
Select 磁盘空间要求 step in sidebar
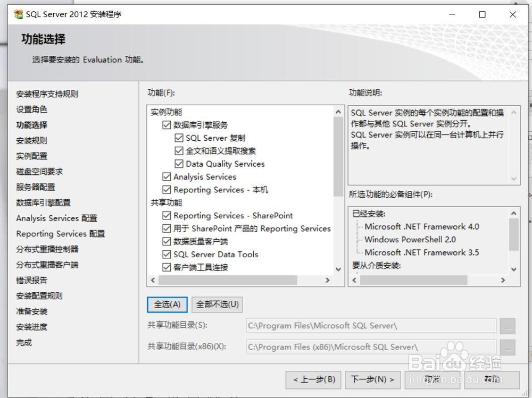pyautogui.click(x=39, y=172)
